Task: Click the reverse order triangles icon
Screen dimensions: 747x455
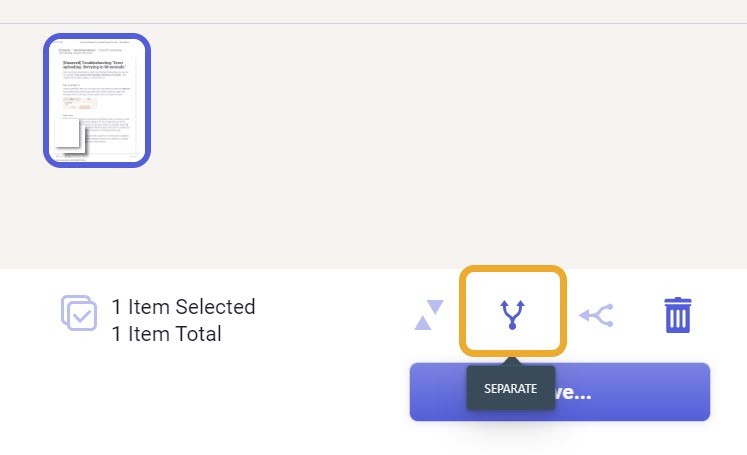Action: click(429, 315)
